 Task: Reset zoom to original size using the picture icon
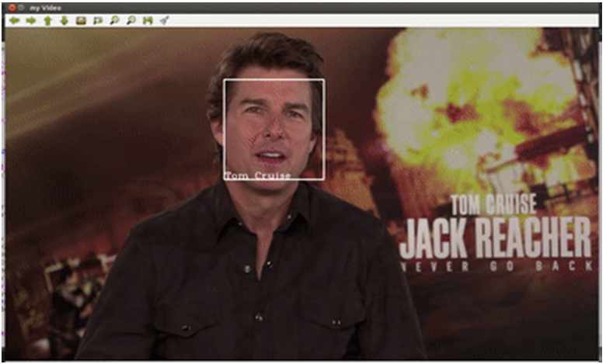(x=81, y=20)
